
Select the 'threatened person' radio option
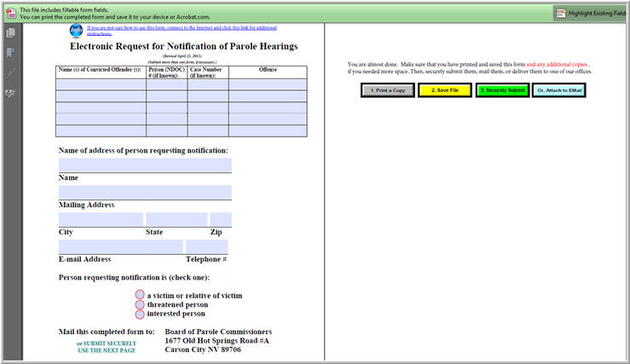point(140,304)
